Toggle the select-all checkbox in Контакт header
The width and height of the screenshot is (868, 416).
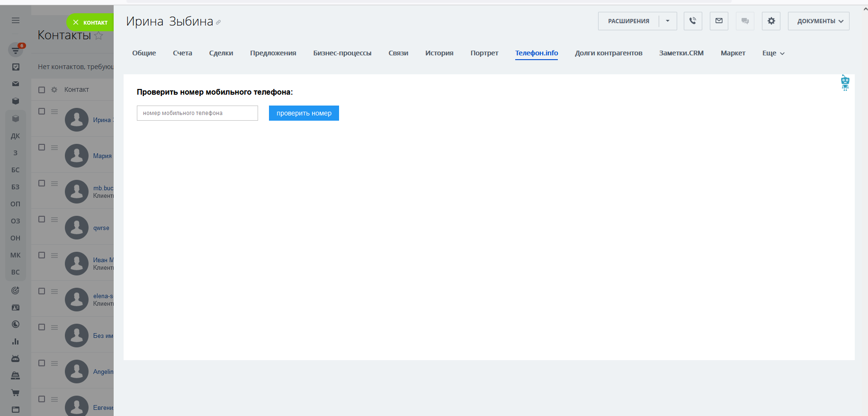click(x=42, y=89)
